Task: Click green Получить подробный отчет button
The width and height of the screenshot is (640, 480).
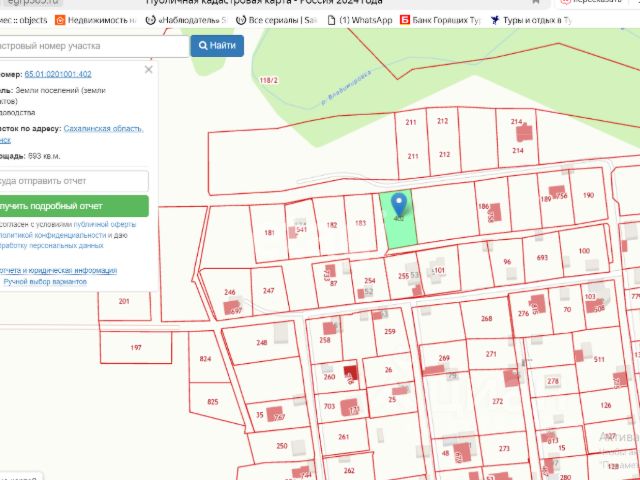Action: click(x=73, y=206)
